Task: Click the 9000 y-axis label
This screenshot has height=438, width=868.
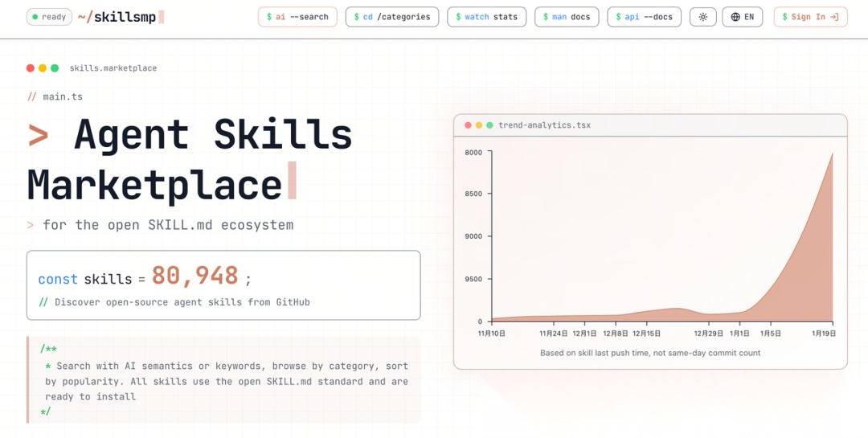Action: tap(473, 236)
